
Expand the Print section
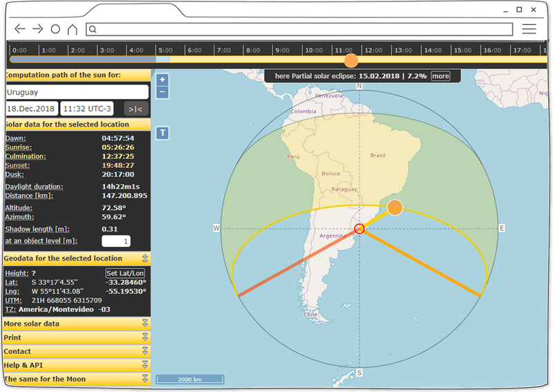[77, 337]
